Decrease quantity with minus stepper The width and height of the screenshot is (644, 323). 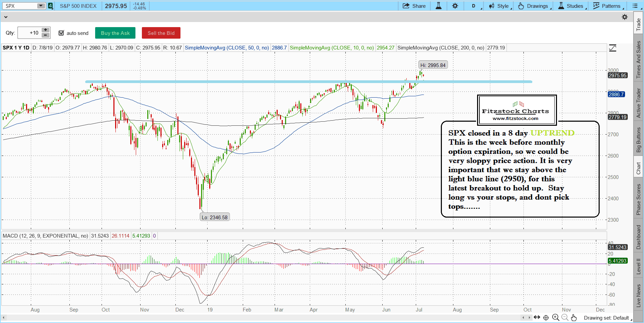[x=45, y=35]
